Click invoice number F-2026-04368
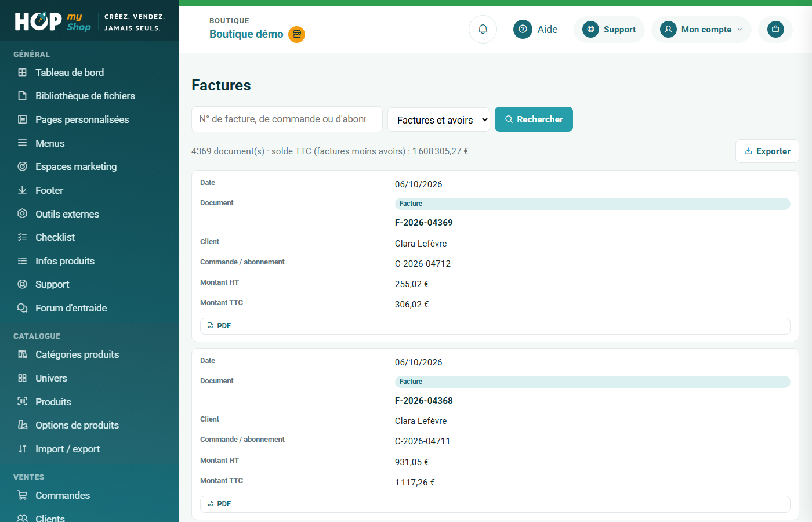 424,401
